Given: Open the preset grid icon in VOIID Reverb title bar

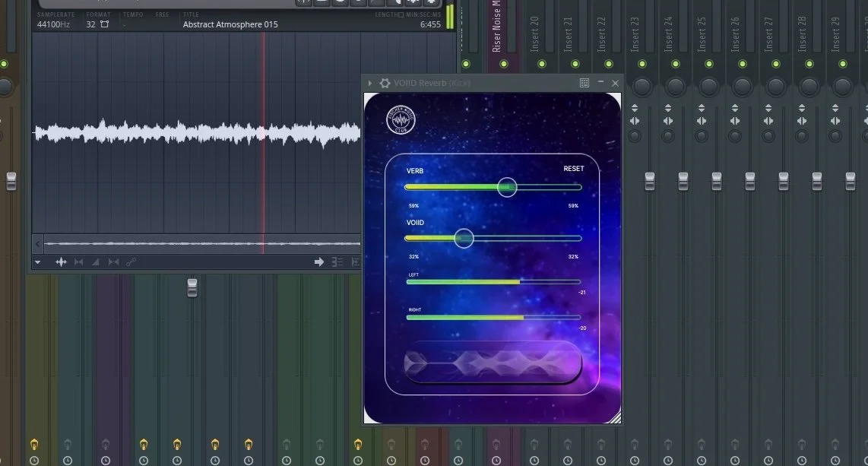Looking at the screenshot, I should click(x=584, y=82).
